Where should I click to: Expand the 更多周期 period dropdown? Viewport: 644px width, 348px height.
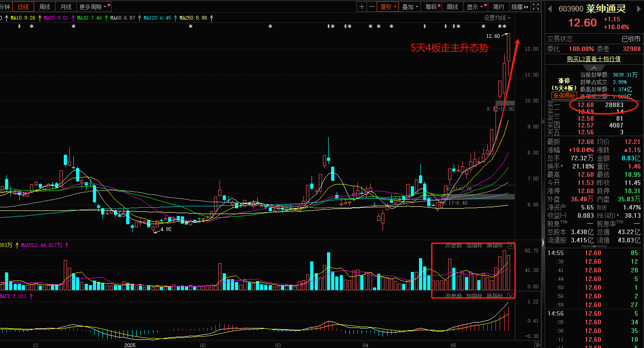point(94,7)
